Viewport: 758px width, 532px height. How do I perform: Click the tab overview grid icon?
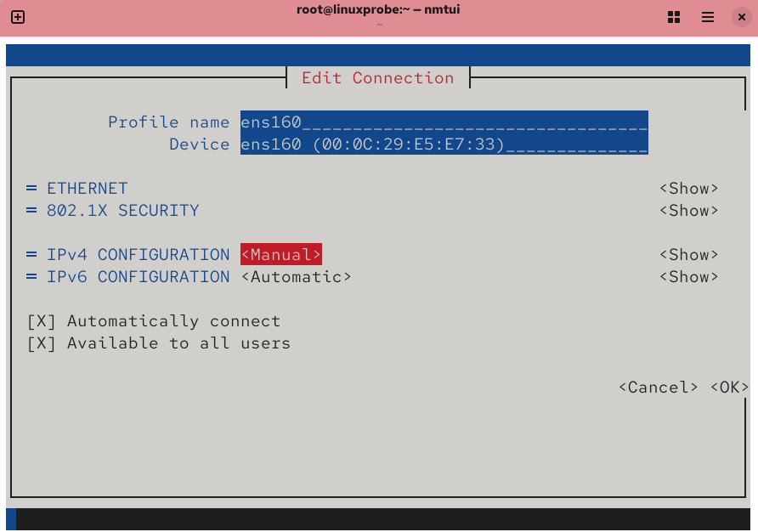pyautogui.click(x=674, y=17)
